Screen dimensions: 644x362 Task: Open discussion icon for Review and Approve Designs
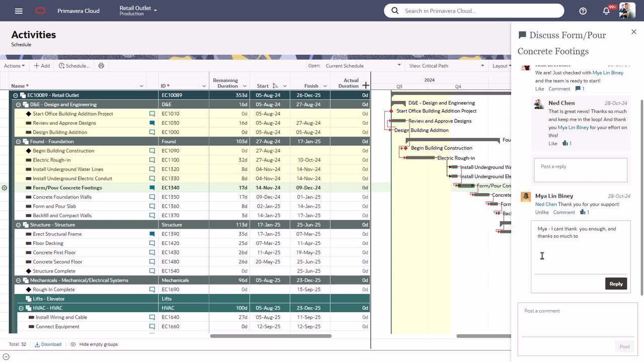(x=152, y=123)
